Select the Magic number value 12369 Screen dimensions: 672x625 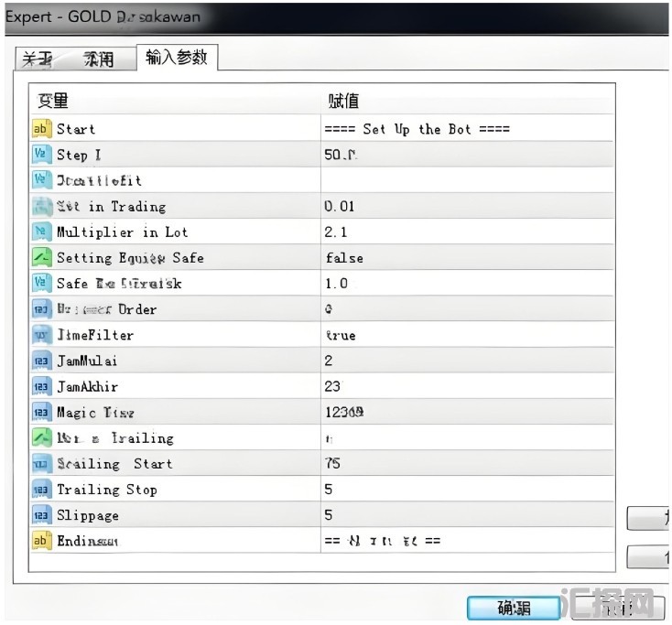pyautogui.click(x=344, y=413)
